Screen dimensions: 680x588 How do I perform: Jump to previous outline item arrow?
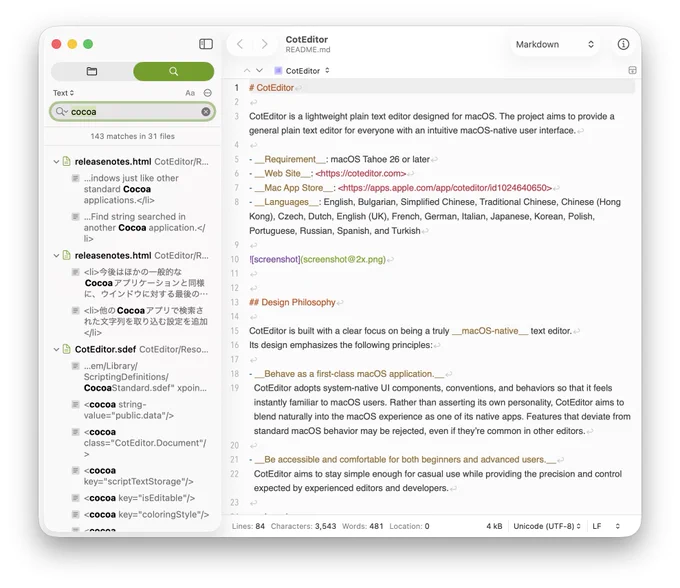coord(247,70)
